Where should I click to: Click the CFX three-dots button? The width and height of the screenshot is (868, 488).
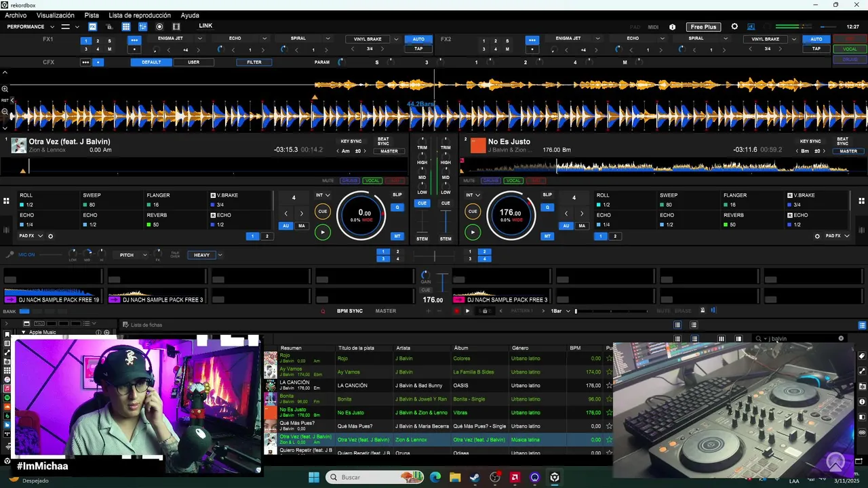click(x=85, y=62)
